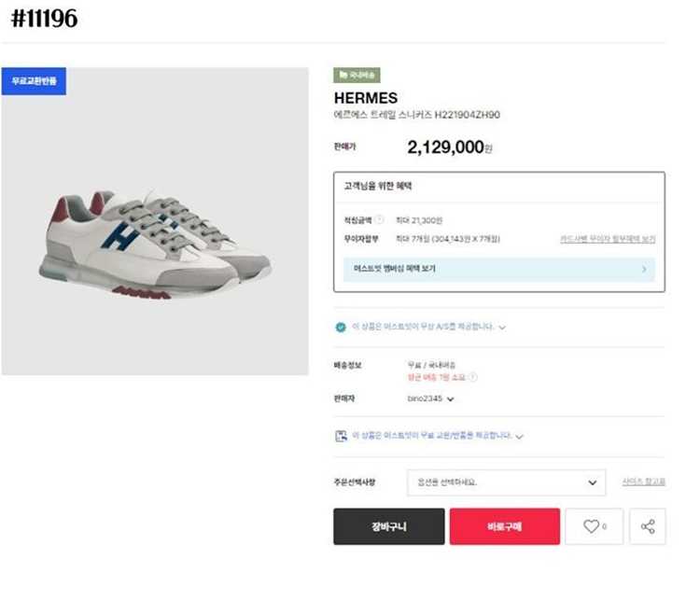Expand the free exchange/return info chevron

pyautogui.click(x=520, y=436)
